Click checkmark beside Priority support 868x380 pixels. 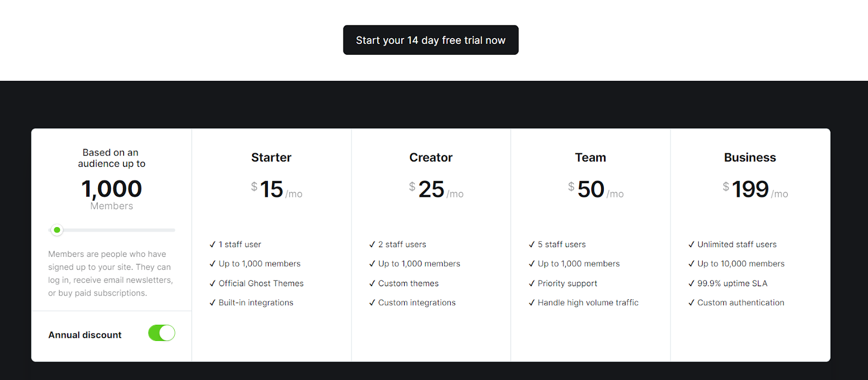click(532, 284)
